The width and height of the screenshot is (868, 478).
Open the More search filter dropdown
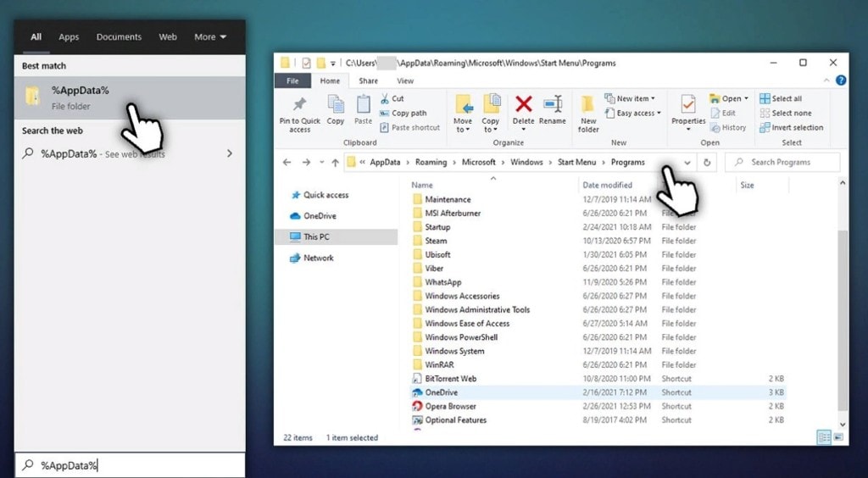point(210,37)
